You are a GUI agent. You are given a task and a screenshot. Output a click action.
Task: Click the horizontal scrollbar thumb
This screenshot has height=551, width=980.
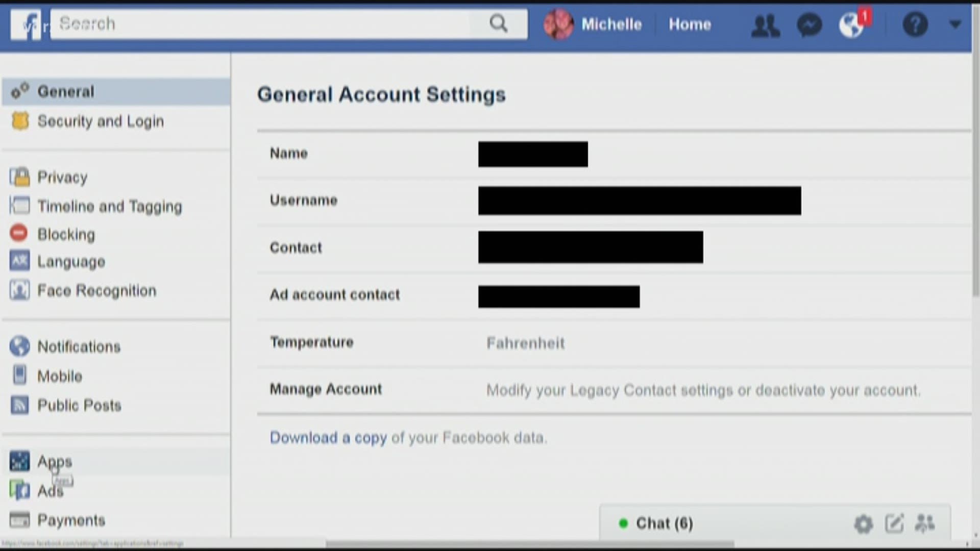pos(530,544)
